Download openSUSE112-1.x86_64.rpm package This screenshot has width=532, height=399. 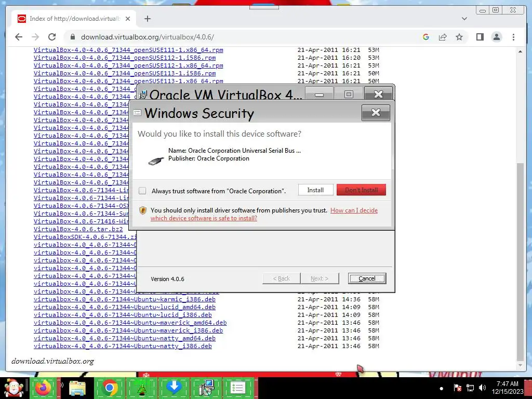pyautogui.click(x=128, y=65)
